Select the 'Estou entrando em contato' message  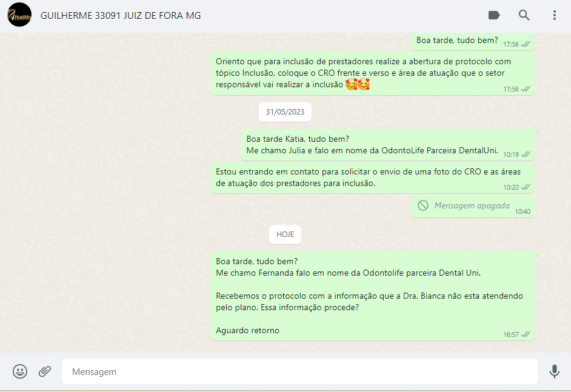pyautogui.click(x=372, y=178)
